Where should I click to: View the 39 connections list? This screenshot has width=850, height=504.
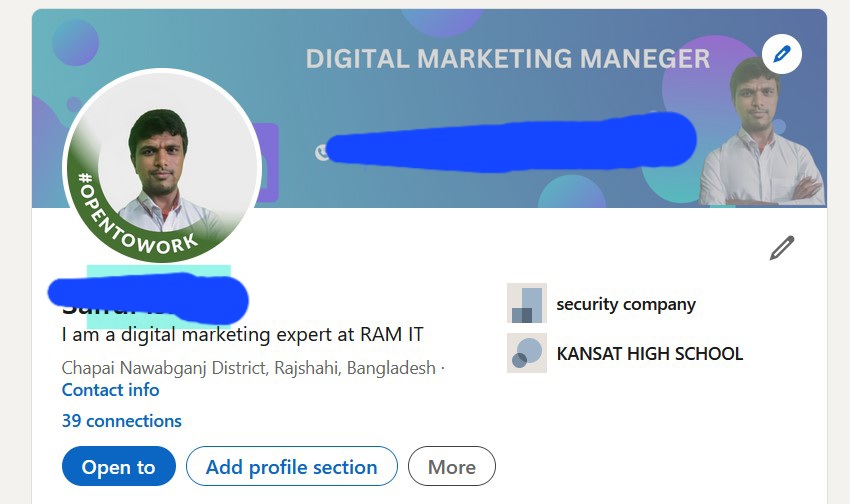[121, 421]
